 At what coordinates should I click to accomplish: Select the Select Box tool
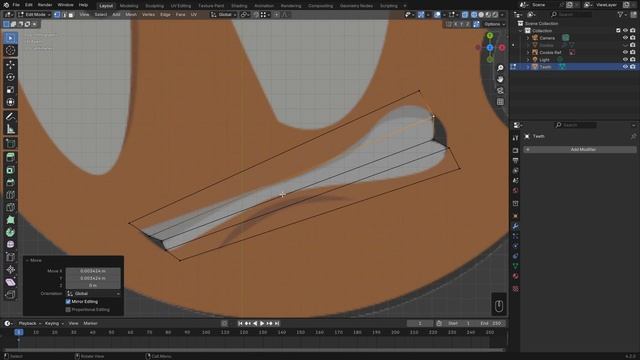(x=11, y=38)
